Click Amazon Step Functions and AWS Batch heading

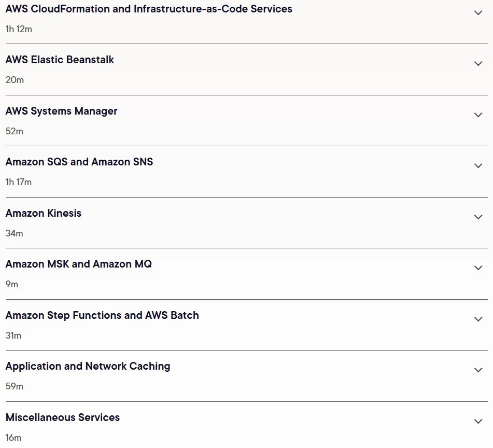[x=102, y=315]
